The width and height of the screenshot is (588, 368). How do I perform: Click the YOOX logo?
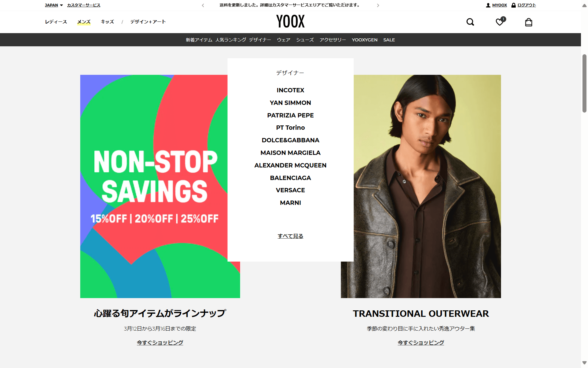[290, 21]
